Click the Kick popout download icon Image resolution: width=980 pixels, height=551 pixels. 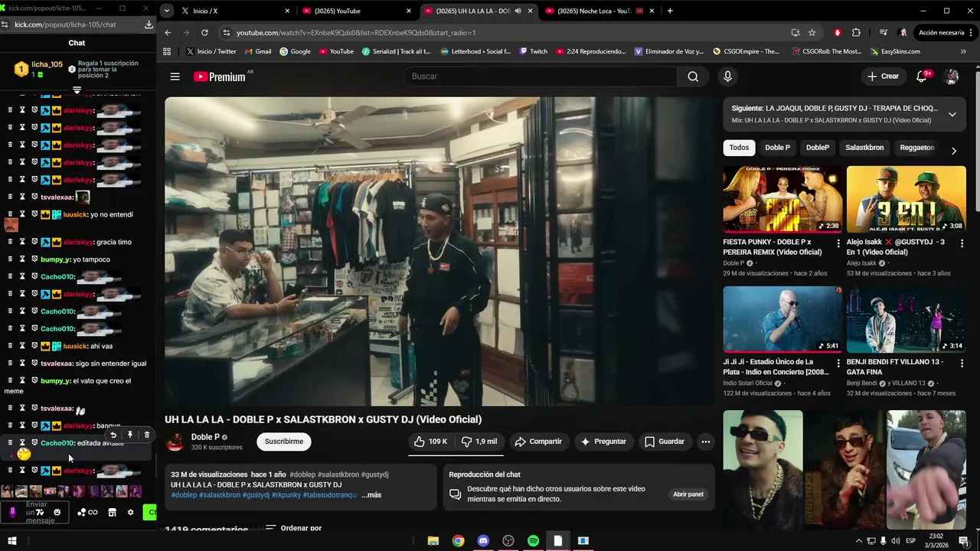click(x=149, y=24)
